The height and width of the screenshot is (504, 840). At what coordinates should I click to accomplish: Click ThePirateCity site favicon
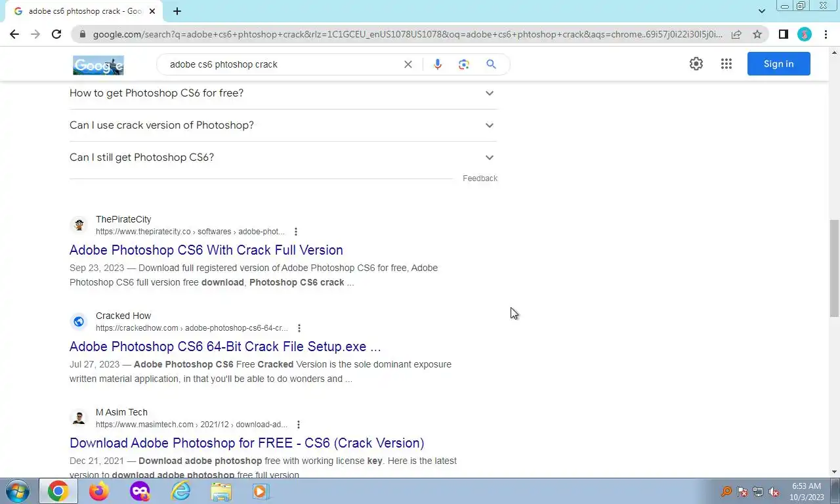[79, 225]
